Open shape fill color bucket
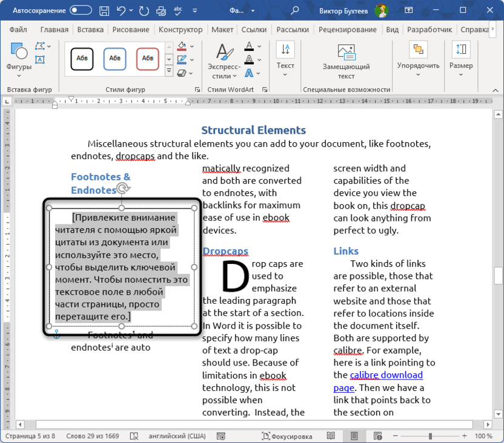 coord(181,47)
